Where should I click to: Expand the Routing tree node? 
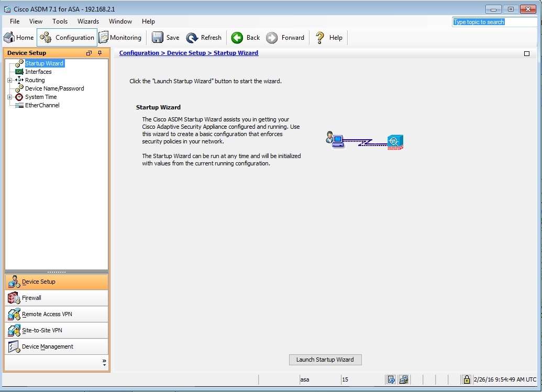coord(9,80)
